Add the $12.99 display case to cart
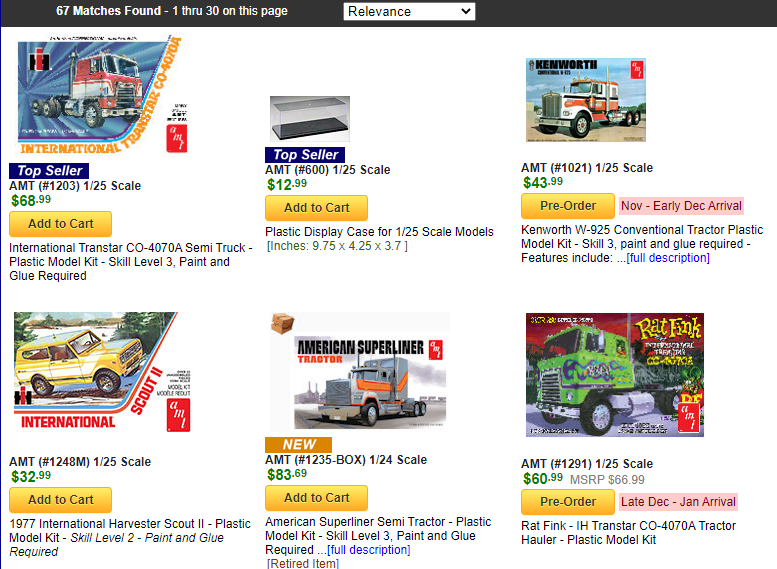The image size is (777, 569). 316,208
